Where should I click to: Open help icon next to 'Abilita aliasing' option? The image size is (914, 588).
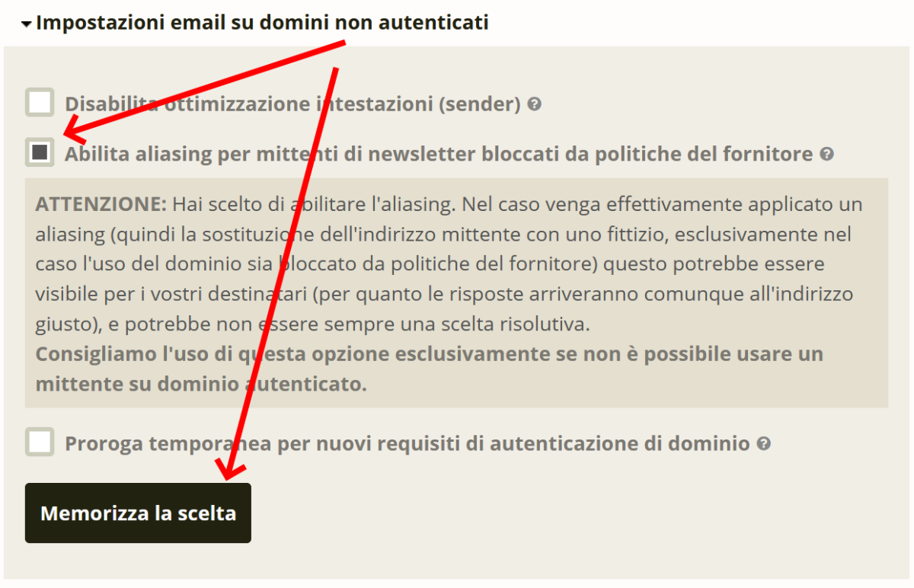tap(827, 154)
